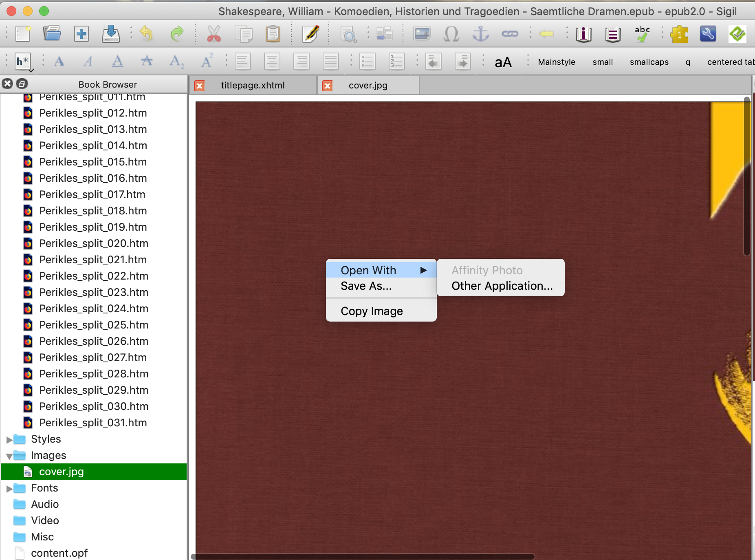Open the blue wrench tool icon
This screenshot has height=560, width=755.
[x=708, y=34]
